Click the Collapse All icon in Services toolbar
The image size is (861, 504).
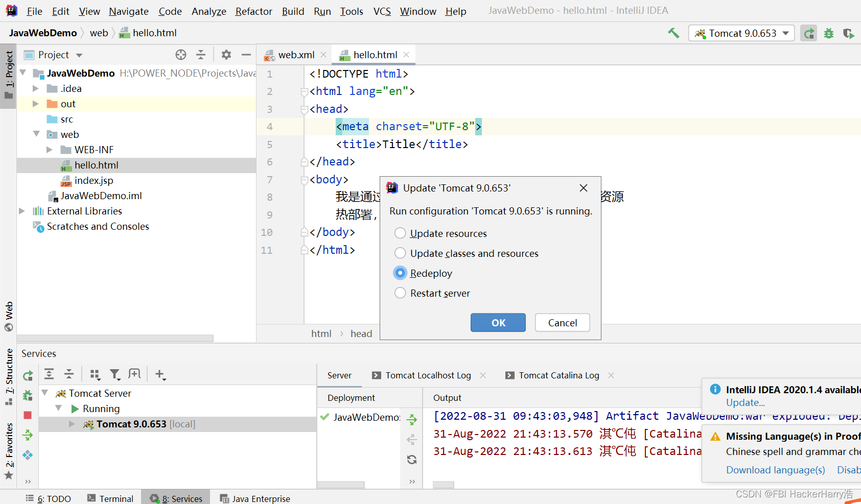point(69,374)
